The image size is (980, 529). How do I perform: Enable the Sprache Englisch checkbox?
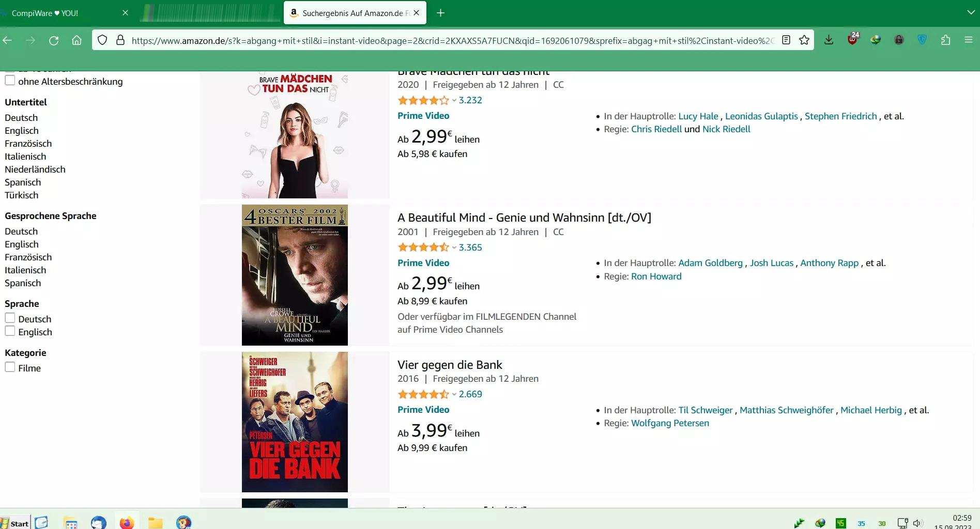(10, 331)
